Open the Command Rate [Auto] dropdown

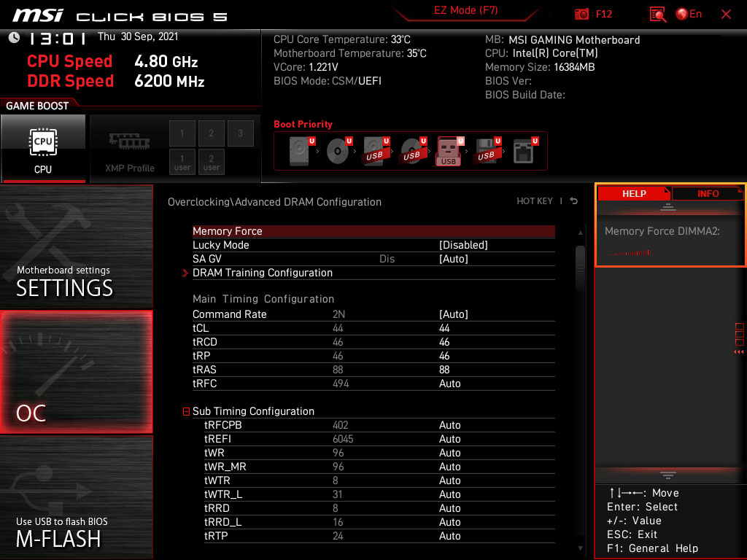[x=454, y=314]
